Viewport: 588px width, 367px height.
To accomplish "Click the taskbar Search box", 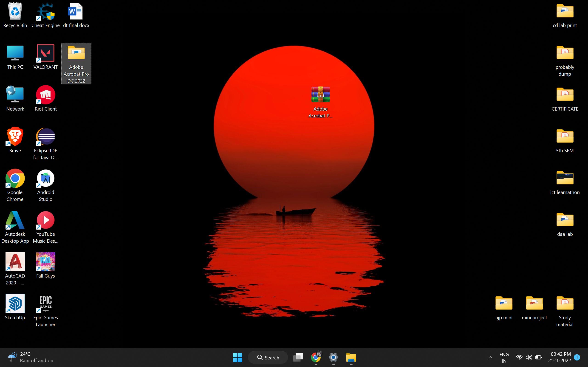I will pyautogui.click(x=268, y=357).
